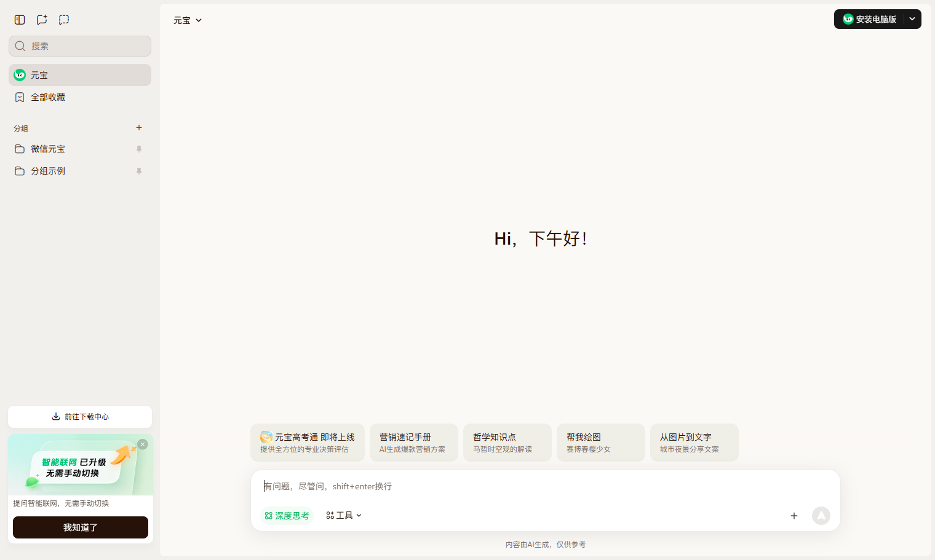This screenshot has width=935, height=560.
Task: Click the search field in sidebar
Action: (x=80, y=46)
